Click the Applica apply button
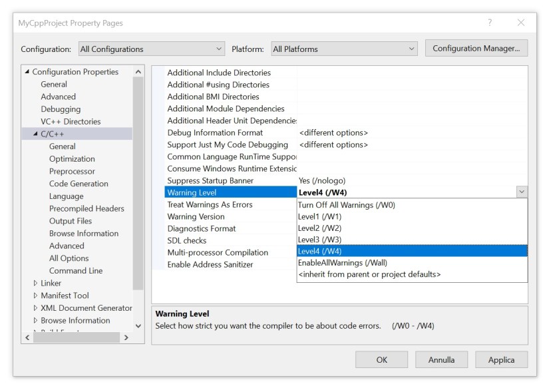The image size is (559, 392). (501, 359)
